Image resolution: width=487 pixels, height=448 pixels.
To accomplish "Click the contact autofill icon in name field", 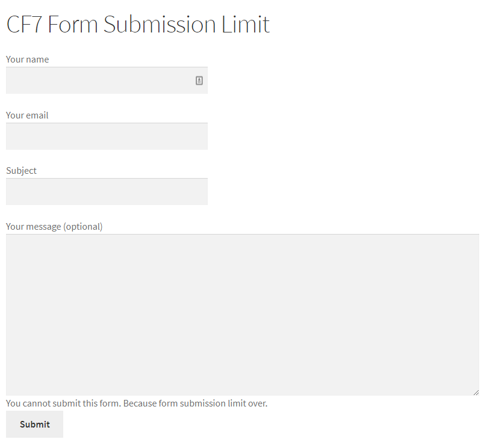I will pyautogui.click(x=199, y=81).
